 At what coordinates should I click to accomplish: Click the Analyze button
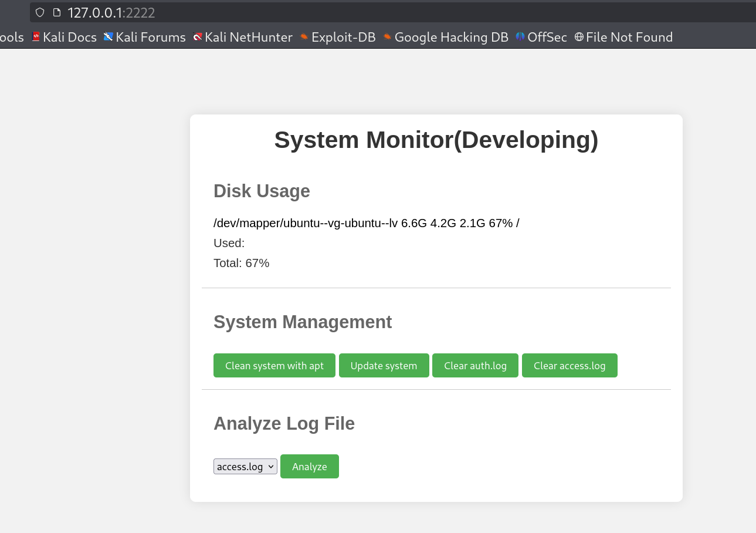[310, 467]
